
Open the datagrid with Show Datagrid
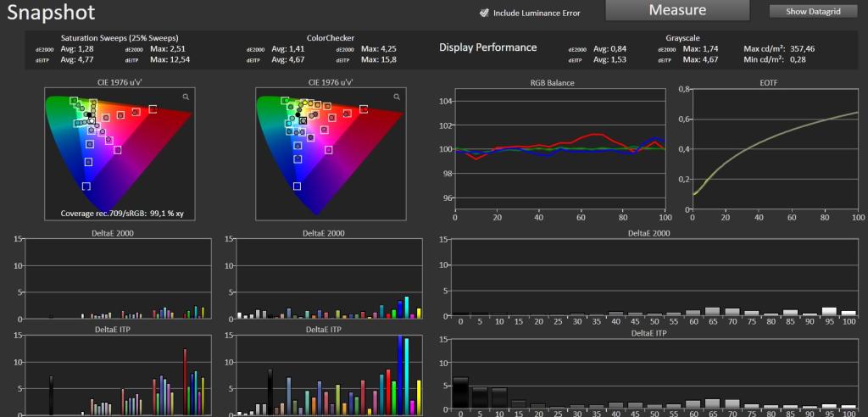(813, 11)
